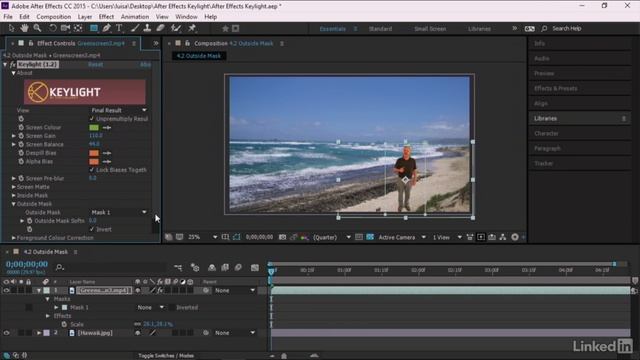Toggle the Keylight fx effect switch
Image resolution: width=640 pixels, height=360 pixels.
13,64
